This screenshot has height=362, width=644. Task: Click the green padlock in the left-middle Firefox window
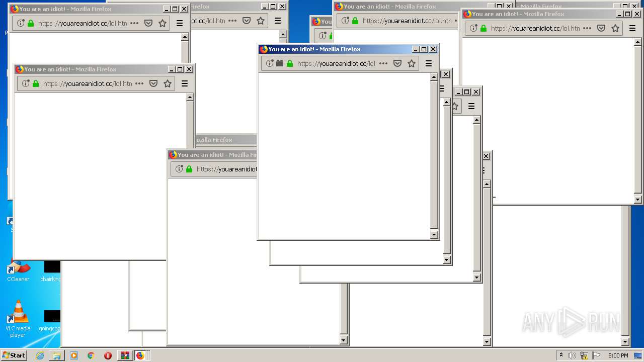pyautogui.click(x=36, y=83)
